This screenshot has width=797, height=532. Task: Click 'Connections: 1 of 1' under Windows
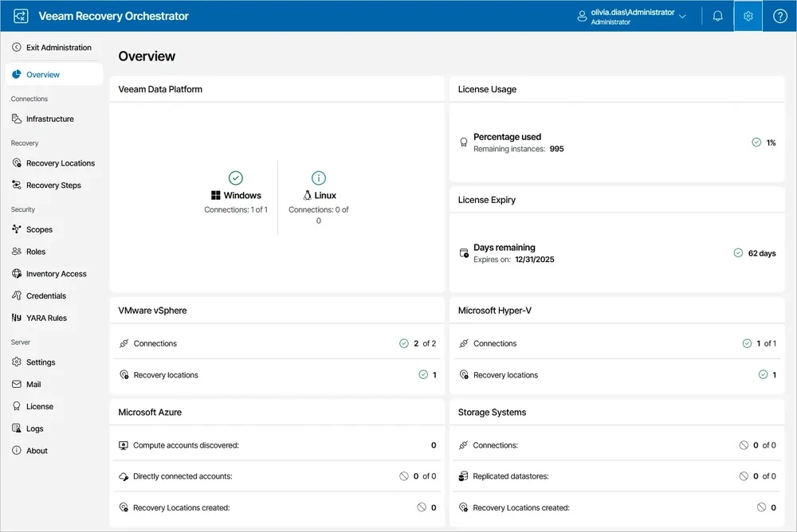[236, 209]
